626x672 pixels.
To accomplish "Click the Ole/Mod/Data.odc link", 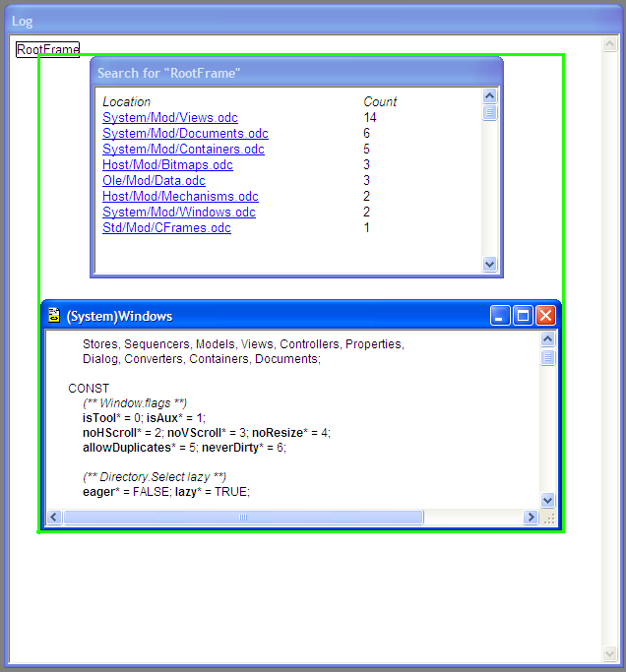I will pyautogui.click(x=154, y=181).
